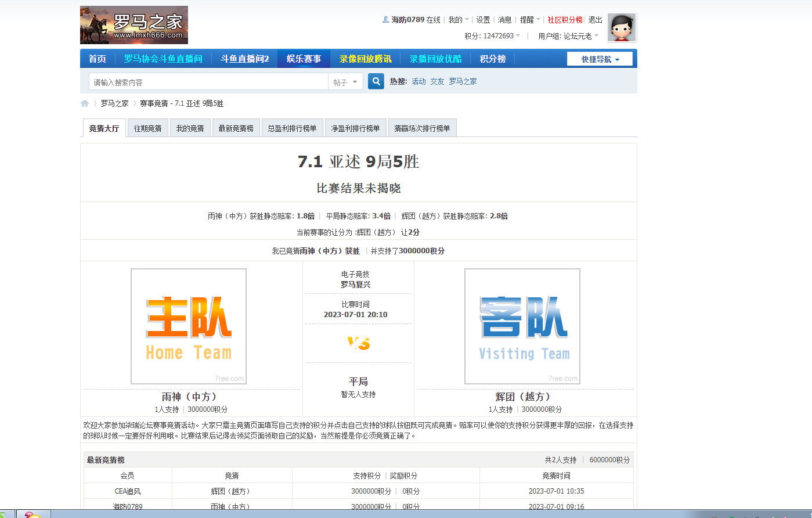Click the 退出 logout link
The width and height of the screenshot is (812, 518).
pyautogui.click(x=596, y=20)
